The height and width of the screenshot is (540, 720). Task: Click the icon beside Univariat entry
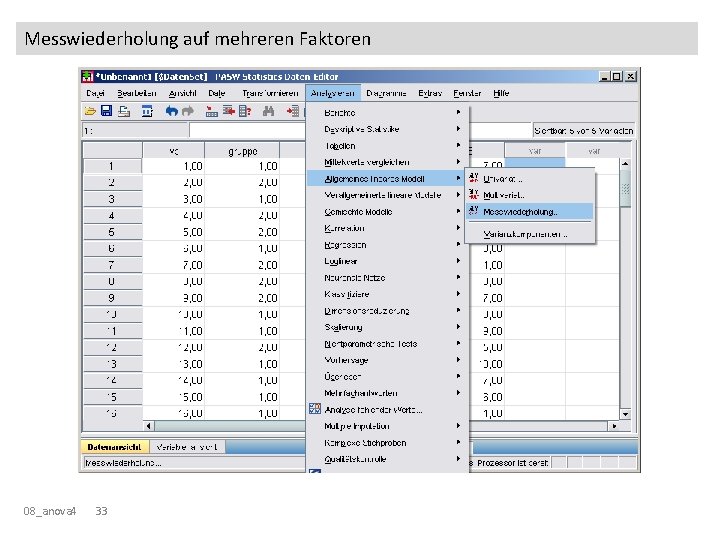pos(474,178)
